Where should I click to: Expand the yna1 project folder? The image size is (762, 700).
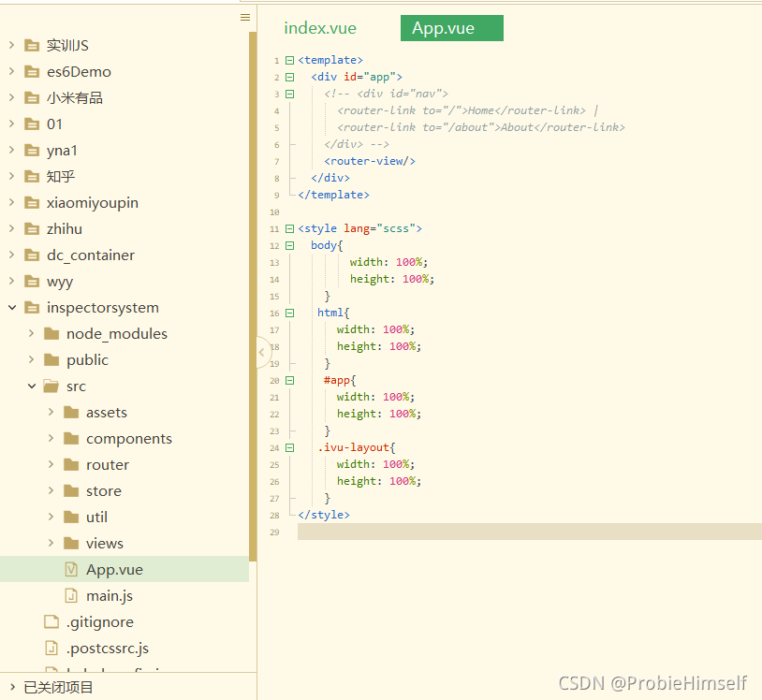click(x=11, y=150)
